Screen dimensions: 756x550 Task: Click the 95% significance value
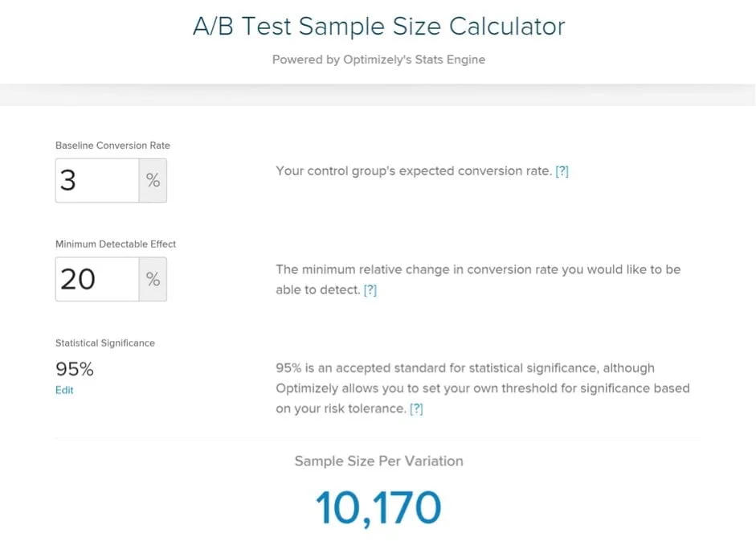75,369
